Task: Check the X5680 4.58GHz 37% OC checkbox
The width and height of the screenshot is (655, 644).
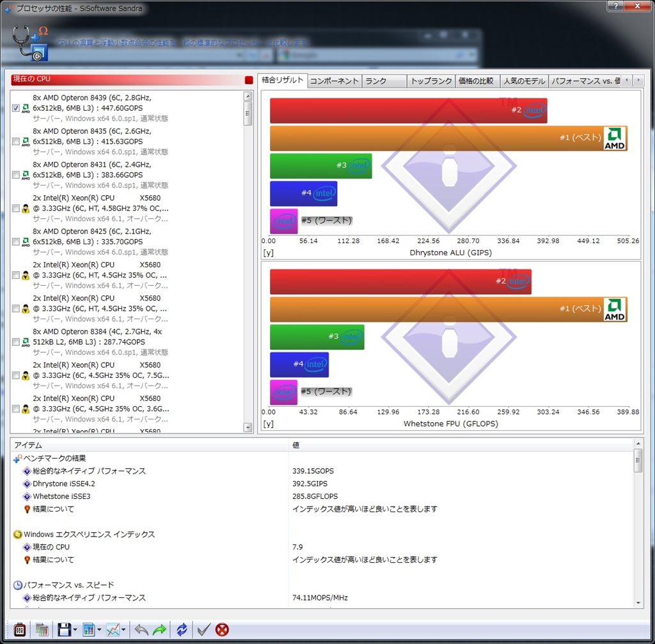Action: [x=16, y=208]
